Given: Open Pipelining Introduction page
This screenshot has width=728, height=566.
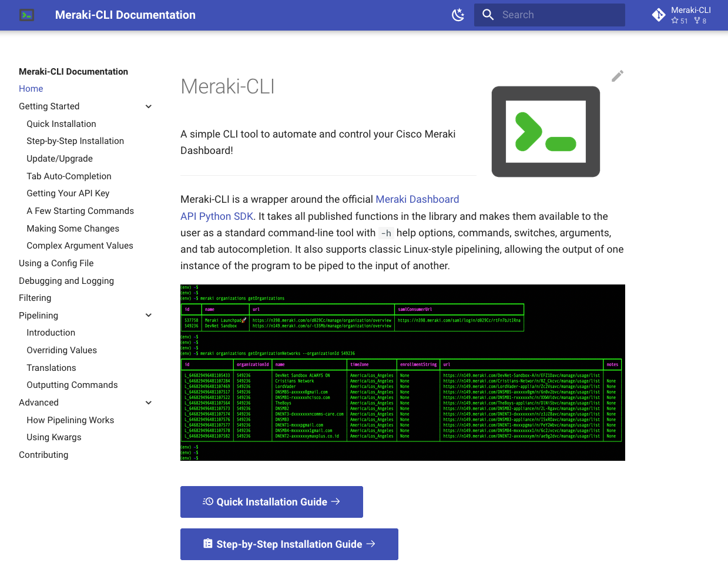Looking at the screenshot, I should click(51, 333).
